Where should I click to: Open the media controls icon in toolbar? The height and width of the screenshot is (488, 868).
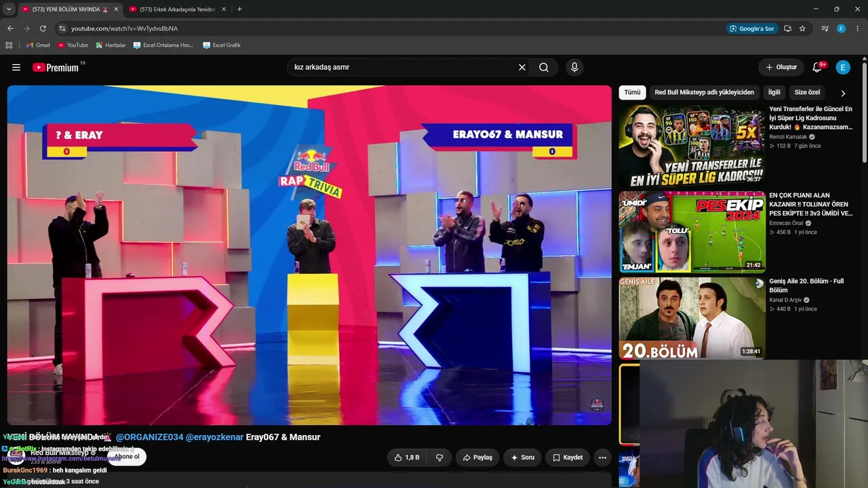825,28
